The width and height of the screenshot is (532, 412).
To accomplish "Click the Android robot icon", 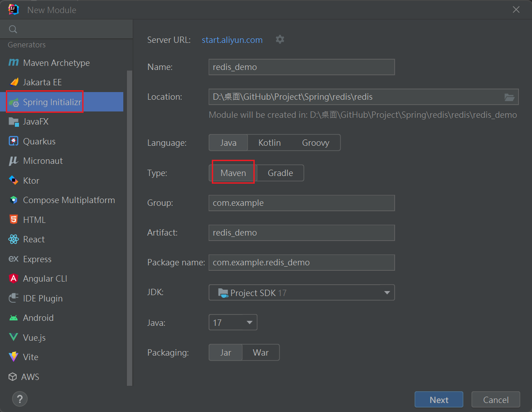I will pos(14,318).
